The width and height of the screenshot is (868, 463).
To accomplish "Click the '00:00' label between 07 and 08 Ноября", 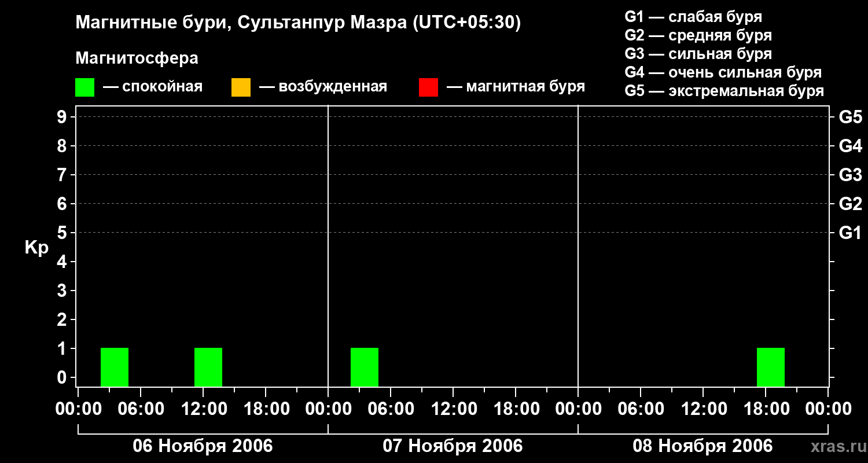I will tap(578, 409).
